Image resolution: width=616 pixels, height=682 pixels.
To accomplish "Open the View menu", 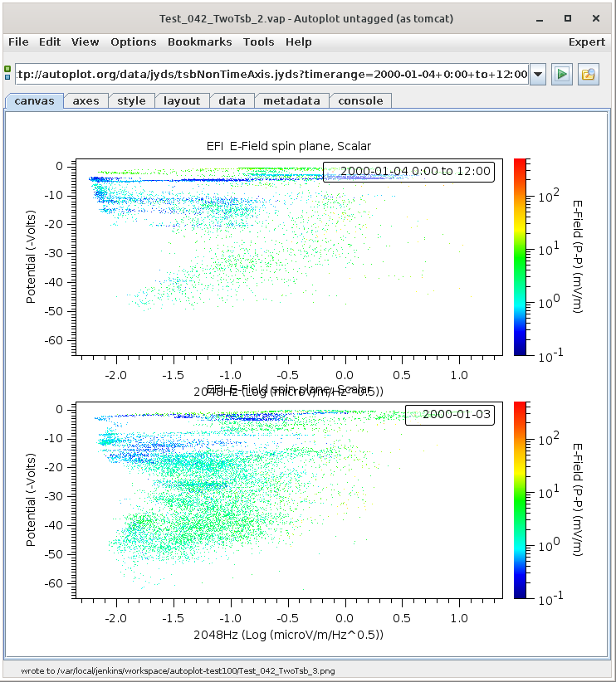I will tap(85, 41).
